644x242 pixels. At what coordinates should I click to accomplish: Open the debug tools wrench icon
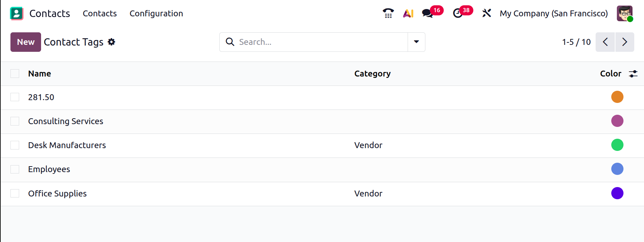[487, 13]
